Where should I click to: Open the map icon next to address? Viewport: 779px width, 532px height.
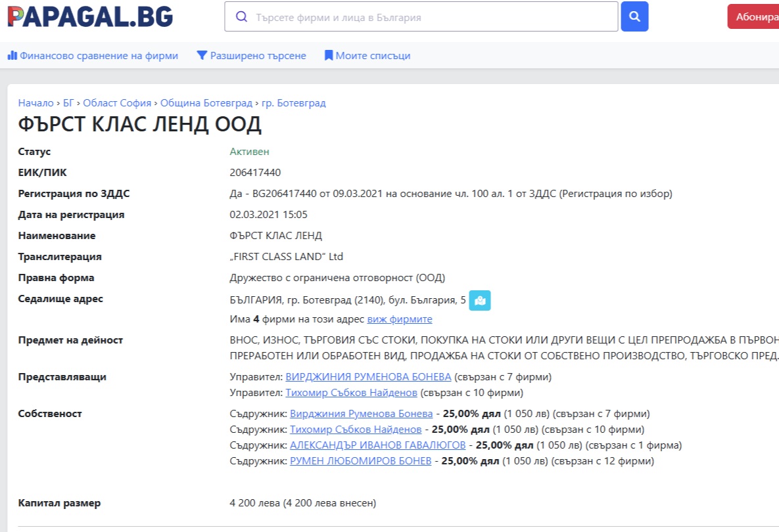pyautogui.click(x=479, y=301)
